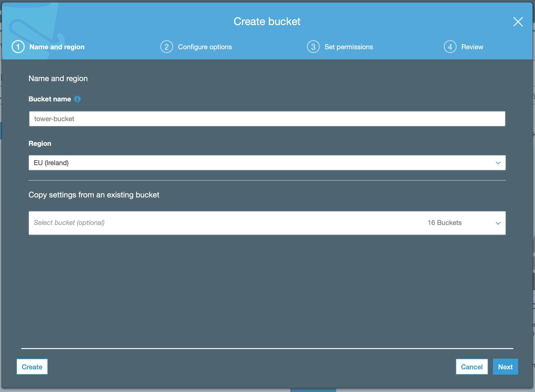This screenshot has width=535, height=392.
Task: Close the Create bucket dialog
Action: click(x=518, y=22)
